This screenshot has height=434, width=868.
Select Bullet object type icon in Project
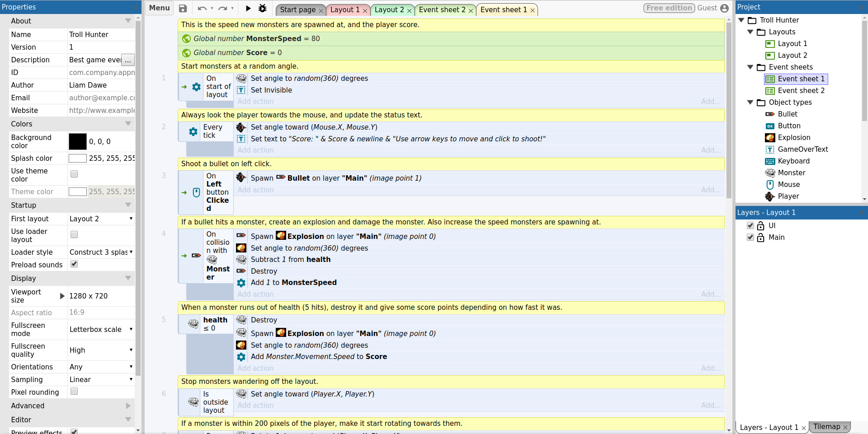click(x=770, y=114)
